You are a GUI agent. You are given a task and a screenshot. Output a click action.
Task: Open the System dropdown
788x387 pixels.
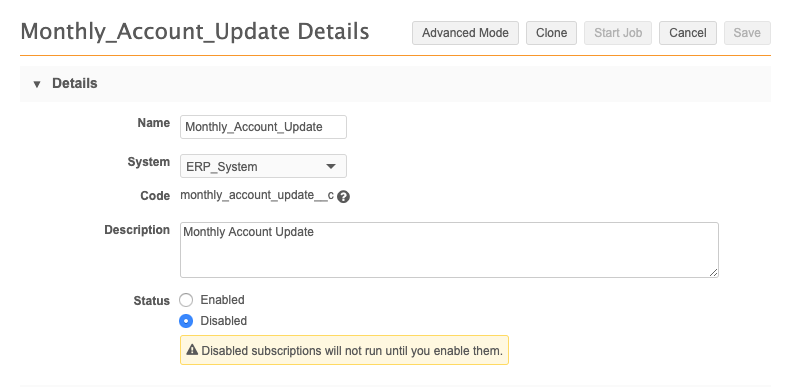[263, 166]
